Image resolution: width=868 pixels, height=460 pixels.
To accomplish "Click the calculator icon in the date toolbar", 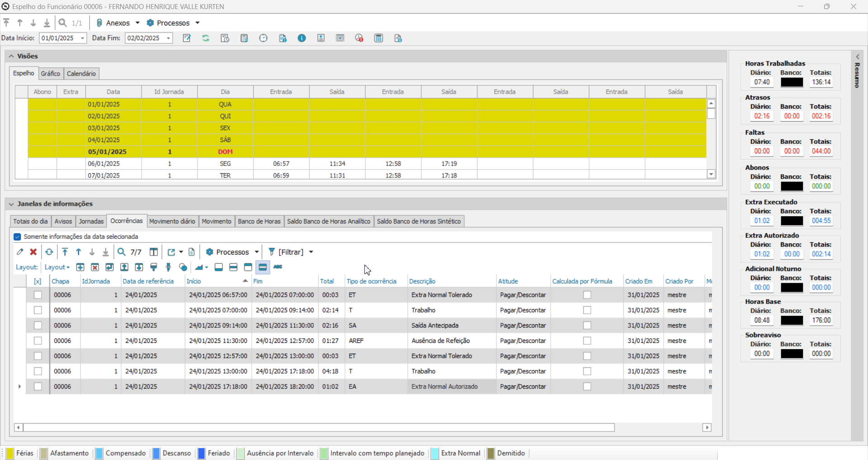I will pyautogui.click(x=379, y=38).
